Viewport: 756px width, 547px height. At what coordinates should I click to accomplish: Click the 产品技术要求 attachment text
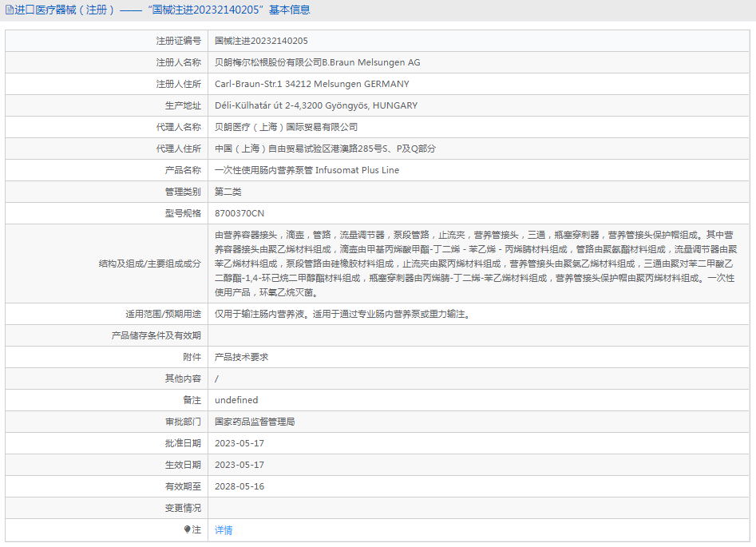tap(242, 358)
